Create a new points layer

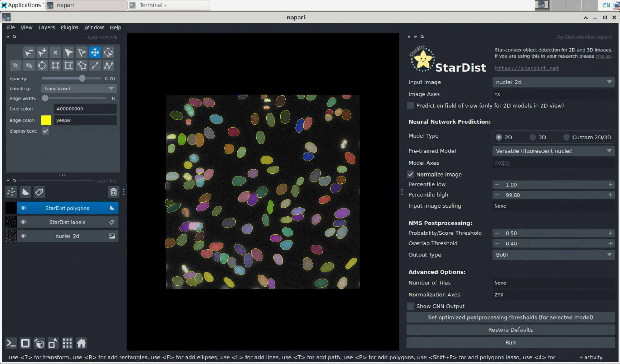12,192
